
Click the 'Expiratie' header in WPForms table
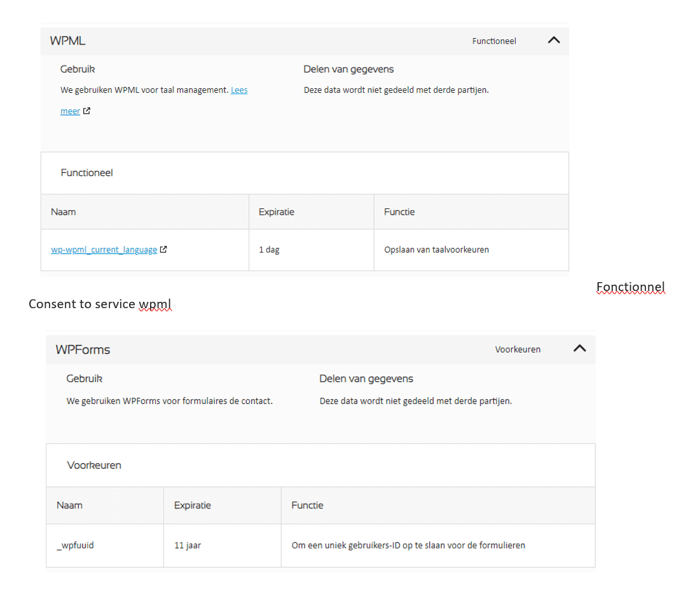[223, 505]
